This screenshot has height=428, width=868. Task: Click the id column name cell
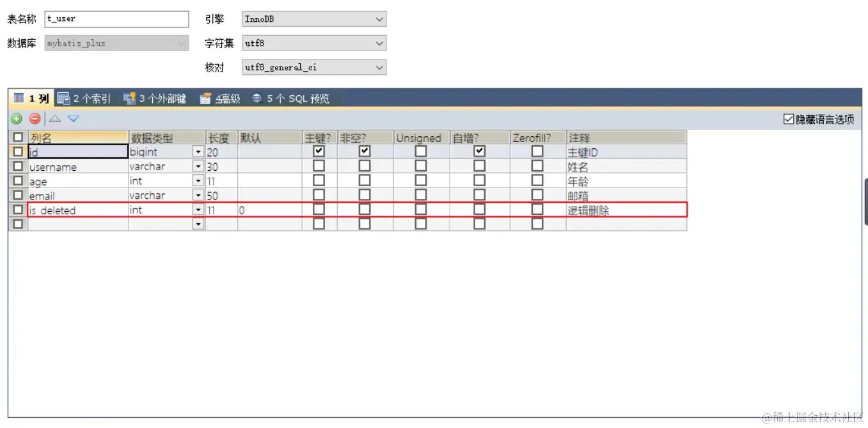click(x=78, y=152)
